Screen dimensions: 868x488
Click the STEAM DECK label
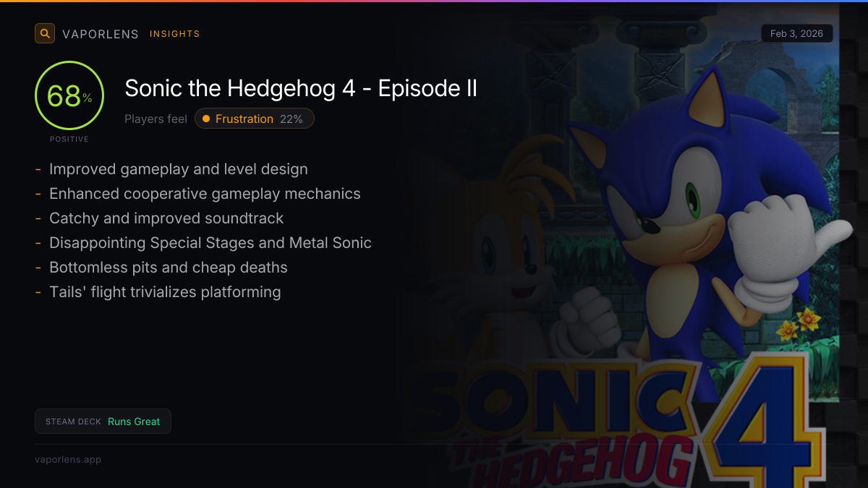coord(73,421)
